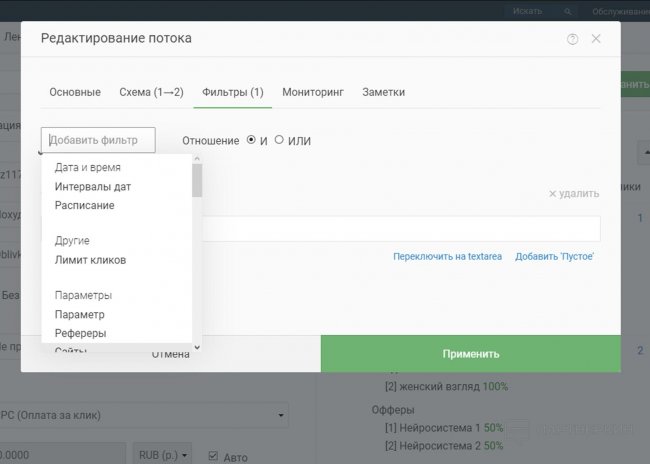Click the search magnifier icon in top bar
This screenshot has width=650, height=464.
[568, 11]
